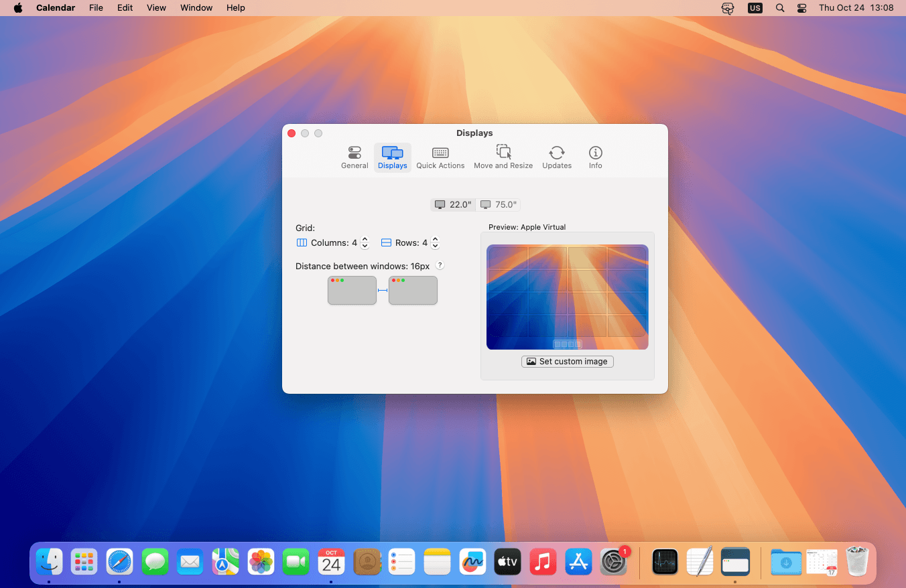
Task: Select the 22.0" display segment
Action: 453,205
